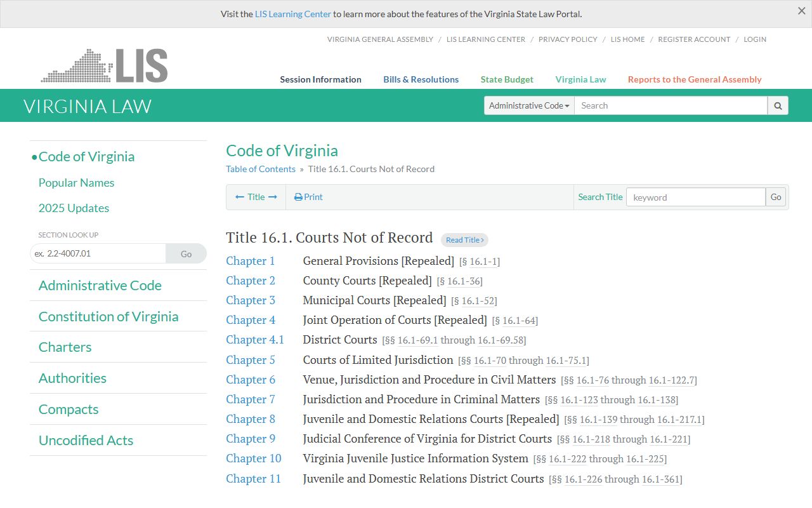Open Chapter 7 link

251,399
